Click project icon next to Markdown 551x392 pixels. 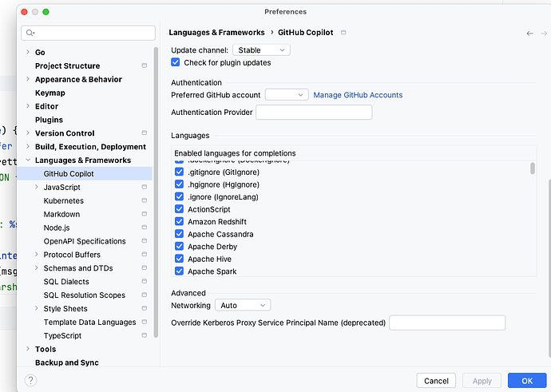[x=144, y=214]
